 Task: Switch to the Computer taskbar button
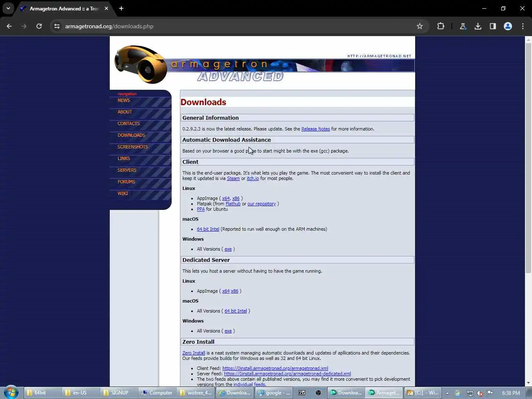157,393
